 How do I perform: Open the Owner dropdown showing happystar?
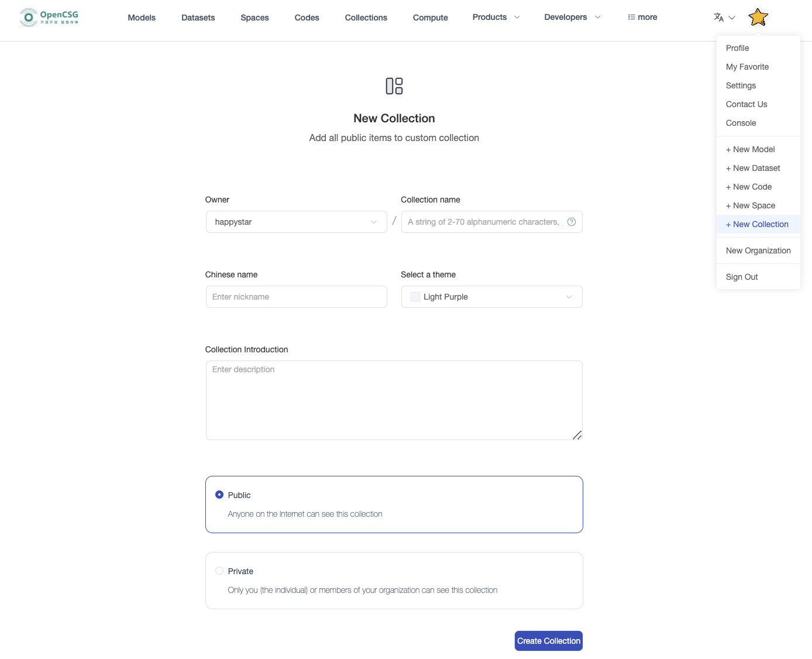tap(296, 222)
